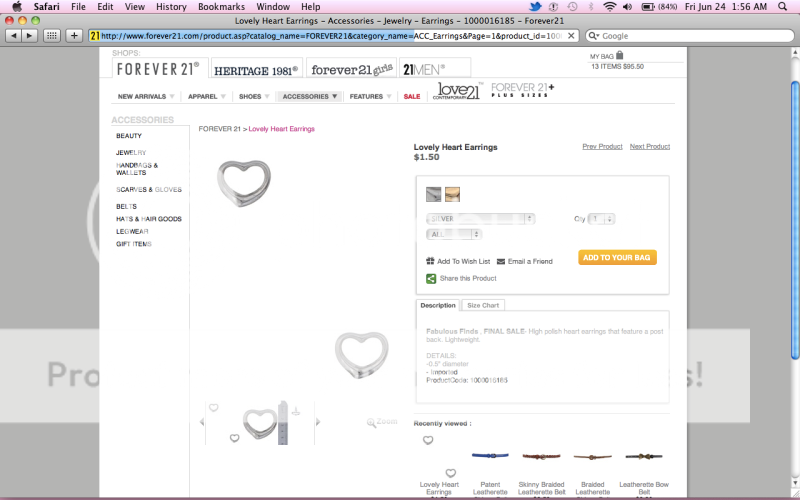Show next thumbnail with right arrow
Image resolution: width=800 pixels, height=500 pixels.
[x=318, y=422]
